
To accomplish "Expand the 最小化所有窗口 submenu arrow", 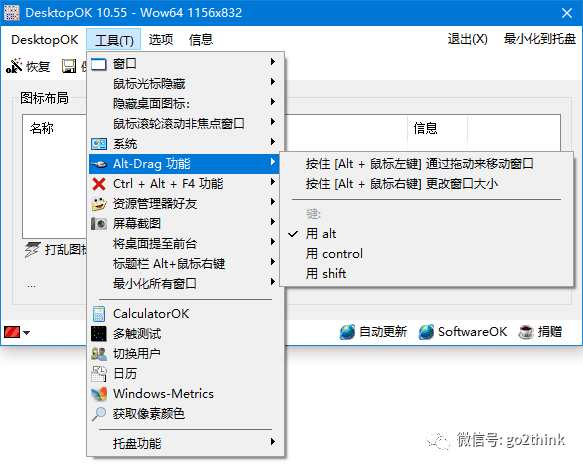I will click(x=273, y=282).
